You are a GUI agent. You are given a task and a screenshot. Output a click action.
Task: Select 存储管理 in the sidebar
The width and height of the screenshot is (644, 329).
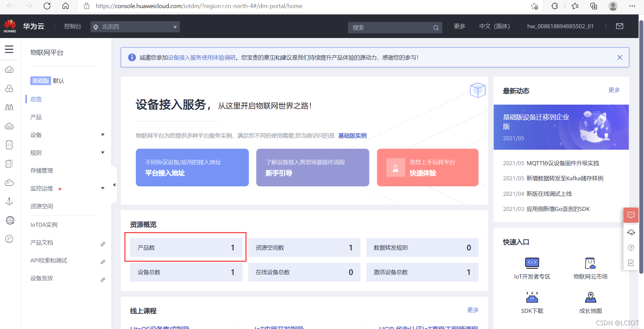coord(42,171)
